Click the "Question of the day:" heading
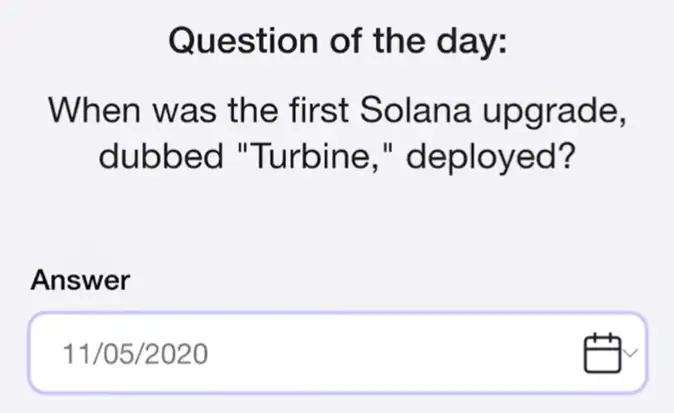Screen dimensions: 674x413 336,42
